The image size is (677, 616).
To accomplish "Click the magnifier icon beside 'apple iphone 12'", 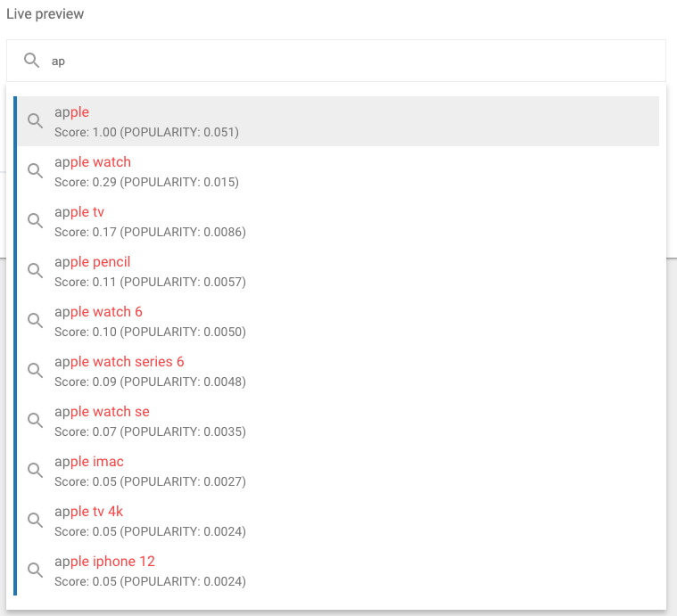I will coord(36,571).
